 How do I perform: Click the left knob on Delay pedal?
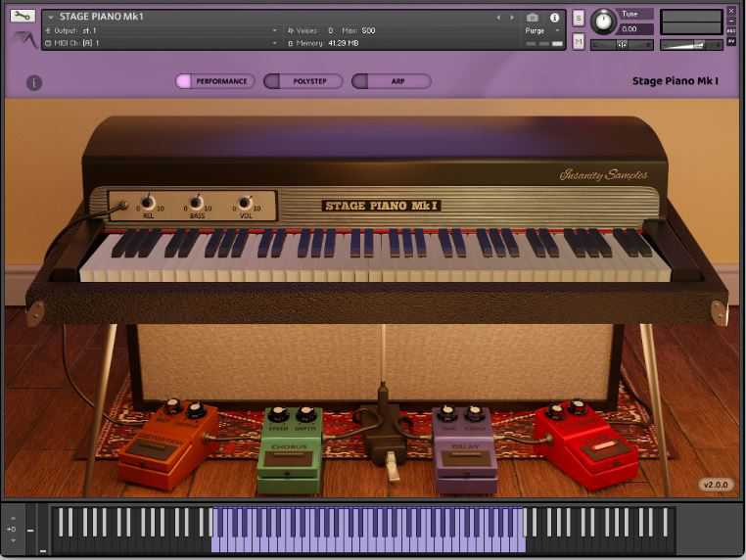(x=446, y=413)
